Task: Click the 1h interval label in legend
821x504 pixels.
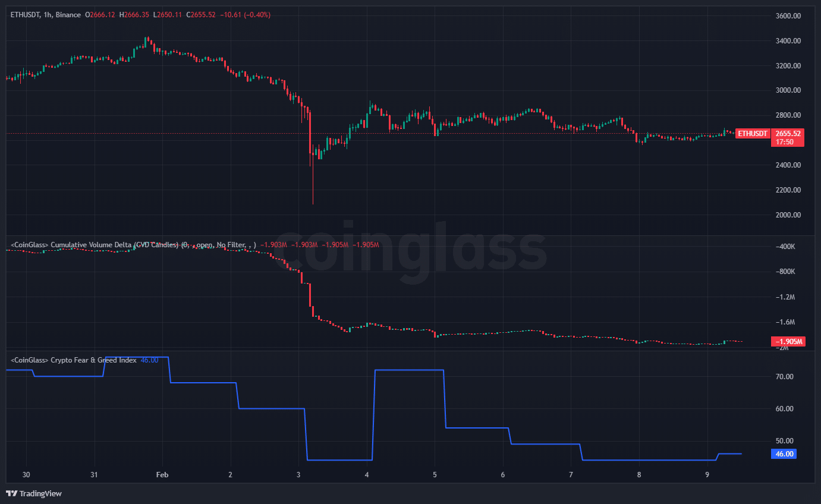Action: [47, 15]
